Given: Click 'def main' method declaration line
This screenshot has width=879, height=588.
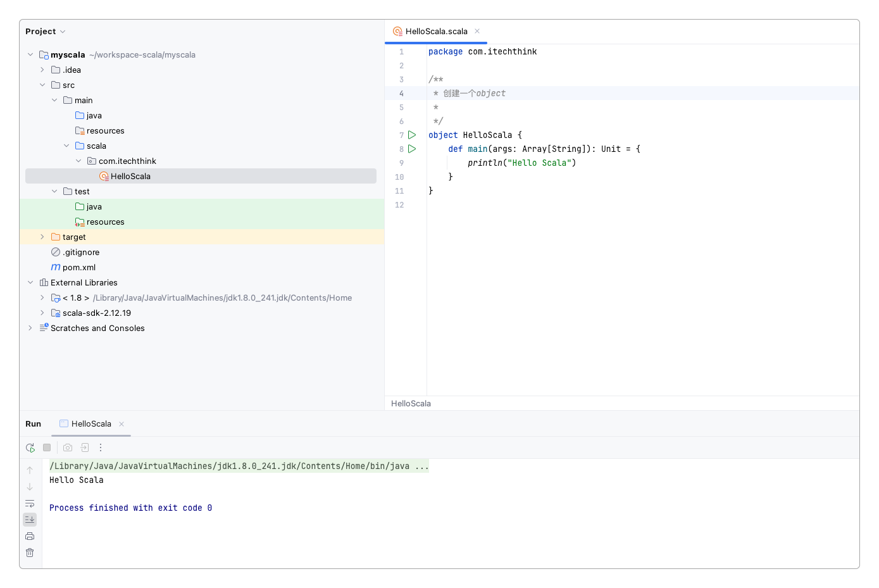Looking at the screenshot, I should [x=544, y=149].
